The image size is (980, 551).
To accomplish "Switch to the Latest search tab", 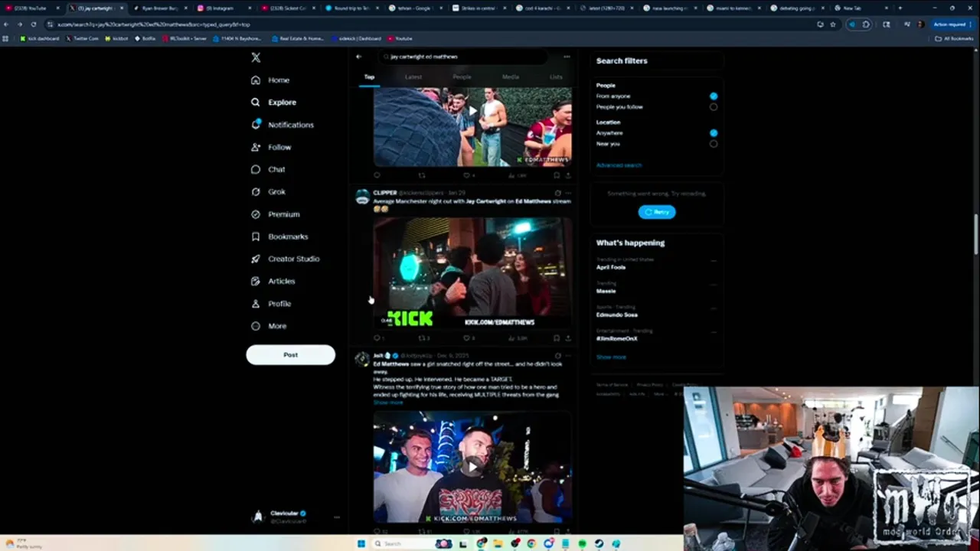I will coord(413,77).
